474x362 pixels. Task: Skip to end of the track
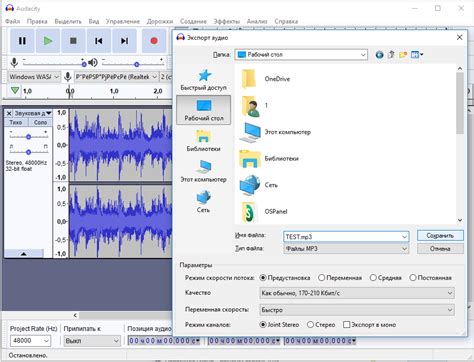[124, 41]
